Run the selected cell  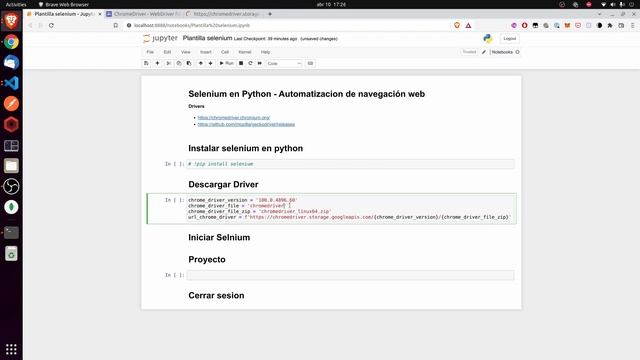227,63
